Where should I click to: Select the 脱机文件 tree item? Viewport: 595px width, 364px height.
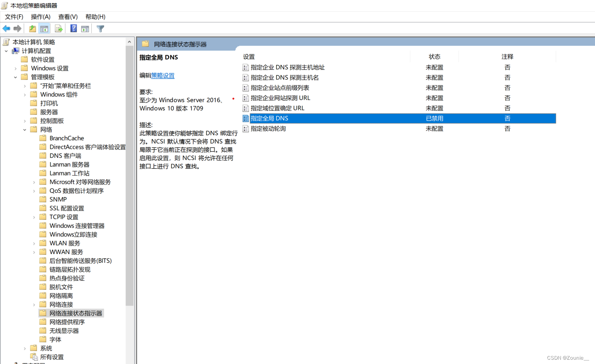tap(61, 287)
